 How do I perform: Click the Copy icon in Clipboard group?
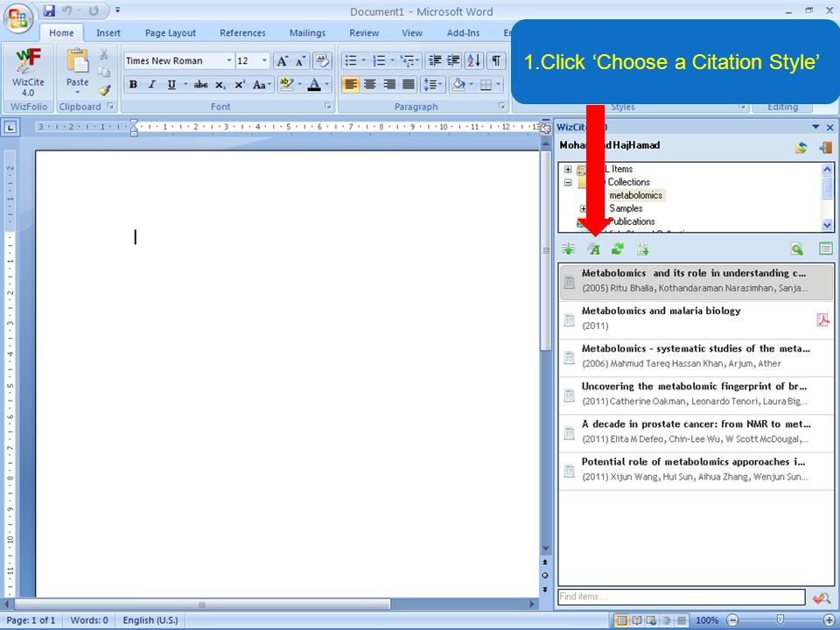pos(104,73)
